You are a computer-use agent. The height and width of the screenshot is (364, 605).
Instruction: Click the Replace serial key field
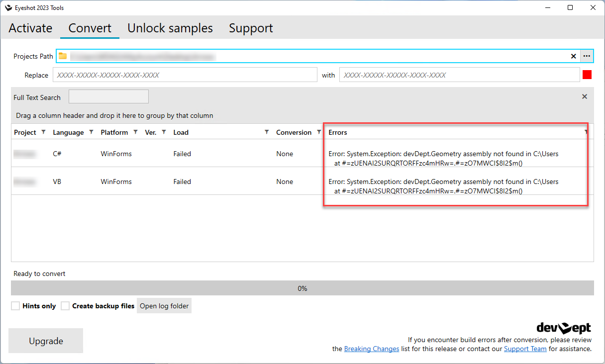[x=185, y=75]
